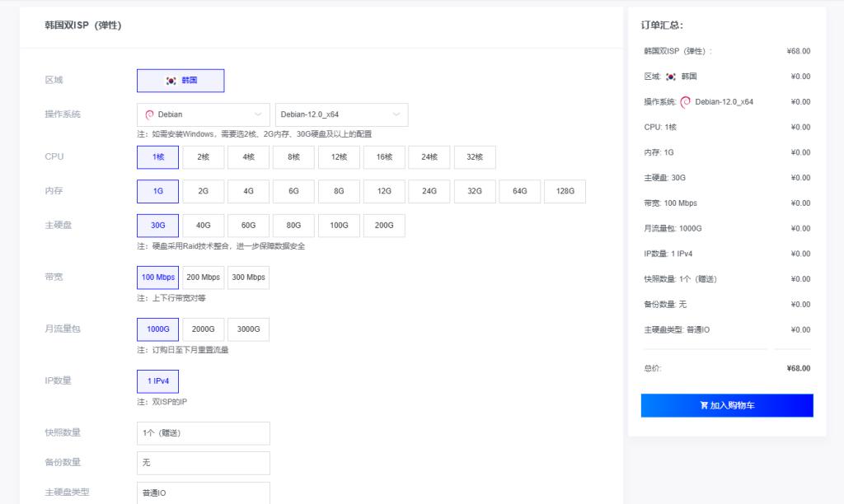Image resolution: width=844 pixels, height=504 pixels.
Task: Click the 加入购物车 button
Action: [725, 404]
